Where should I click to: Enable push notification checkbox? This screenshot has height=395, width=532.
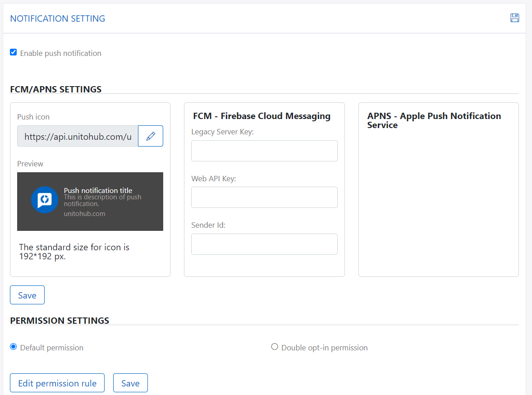click(13, 52)
